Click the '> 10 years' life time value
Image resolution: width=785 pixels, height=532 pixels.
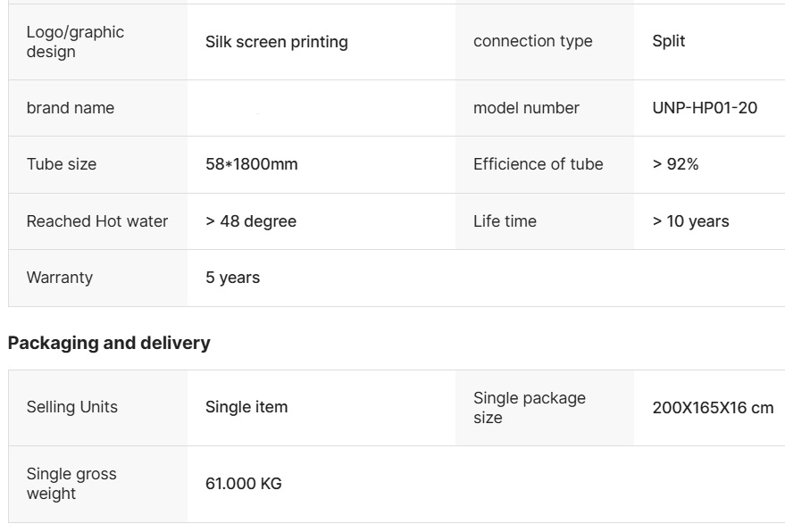click(689, 221)
